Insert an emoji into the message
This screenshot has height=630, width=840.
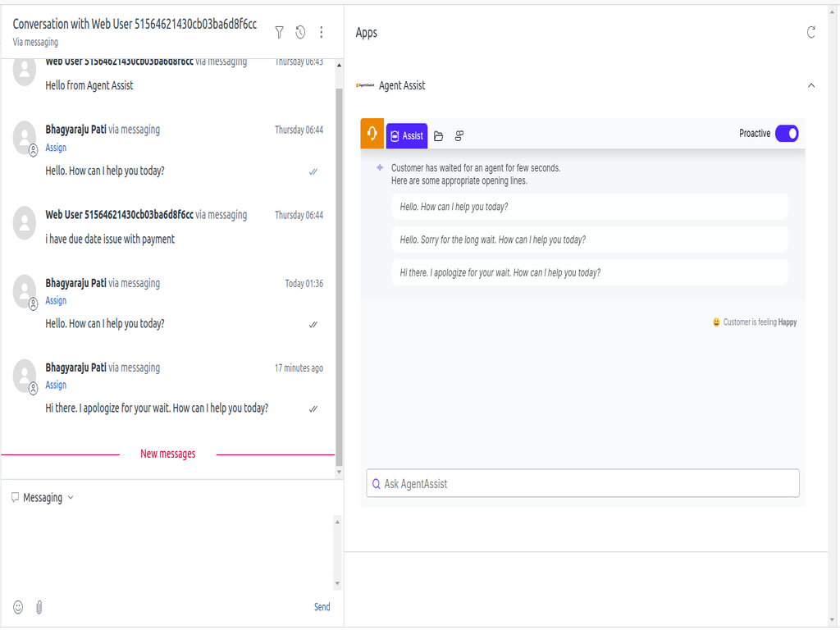[x=18, y=607]
